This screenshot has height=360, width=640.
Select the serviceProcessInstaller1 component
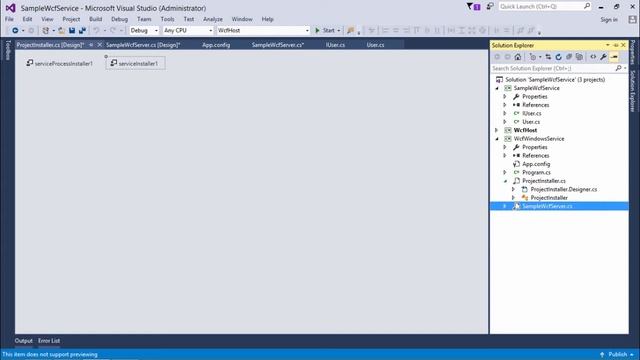coord(60,63)
